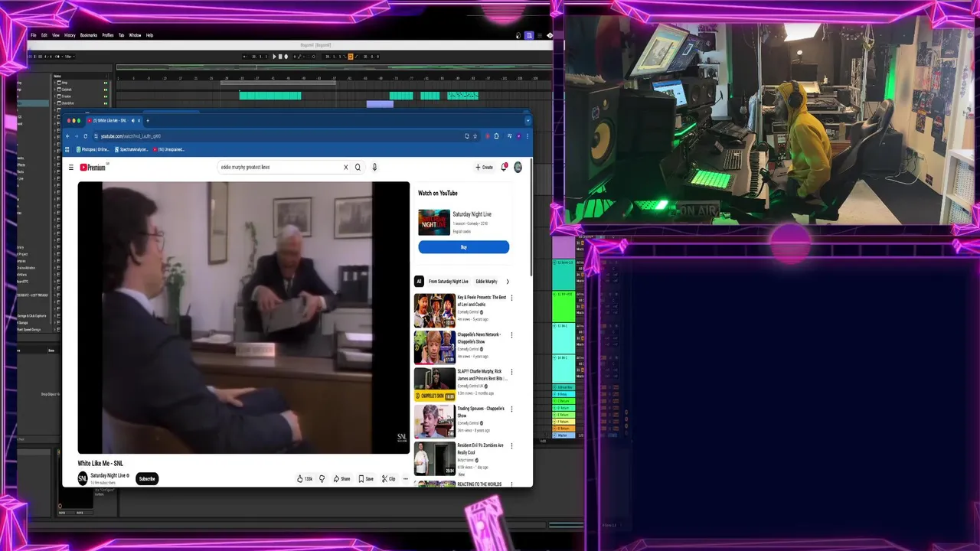Click the blue Buy button
Viewport: 980px width, 551px height.
coord(464,247)
